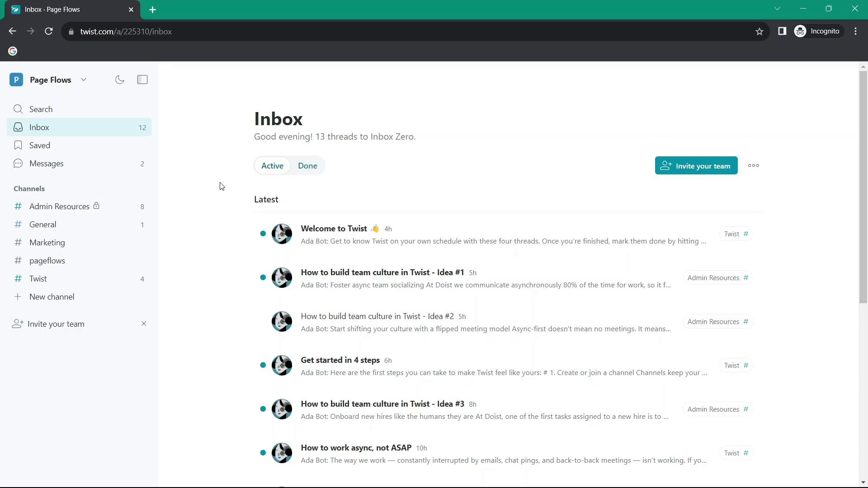This screenshot has width=868, height=488.
Task: Switch to the Done tab
Action: (x=307, y=166)
